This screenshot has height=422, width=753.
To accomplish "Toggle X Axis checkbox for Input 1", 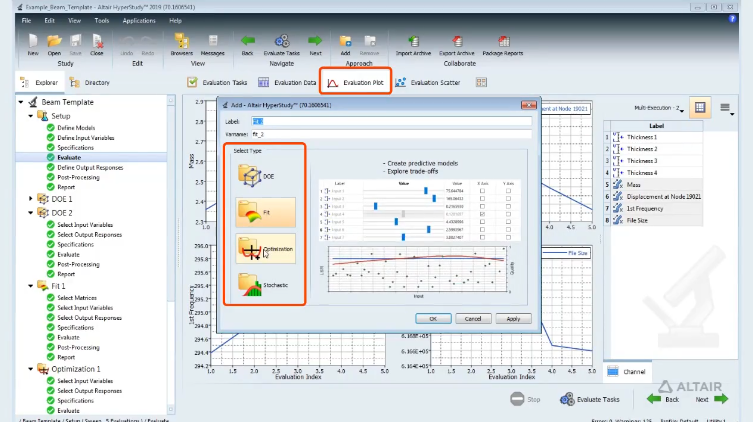I will [482, 191].
